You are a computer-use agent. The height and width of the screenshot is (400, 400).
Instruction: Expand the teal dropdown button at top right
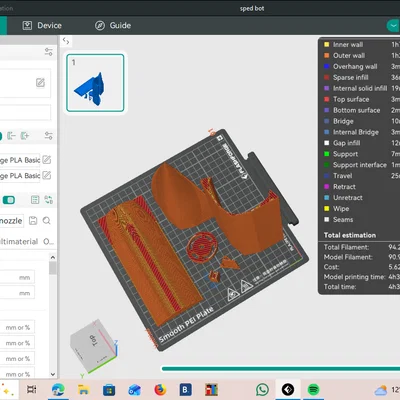click(393, 26)
